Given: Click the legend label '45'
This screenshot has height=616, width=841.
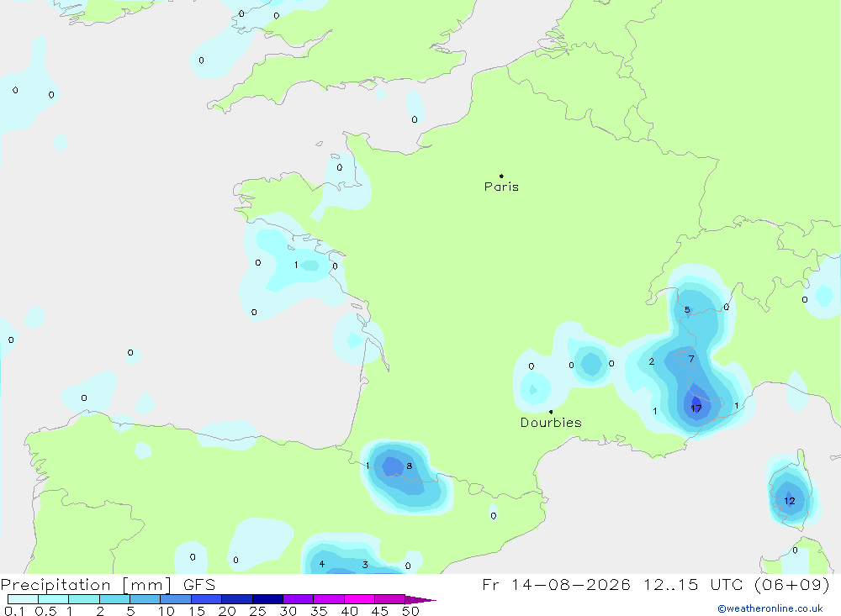Looking at the screenshot, I should tap(380, 611).
